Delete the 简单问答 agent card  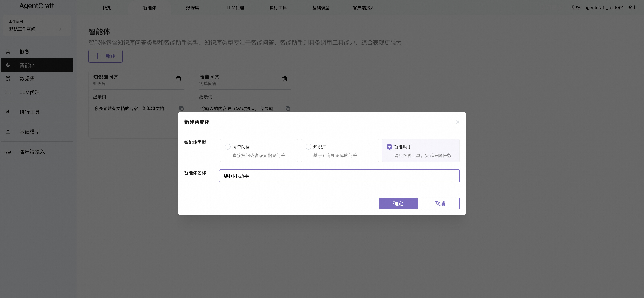click(x=284, y=79)
